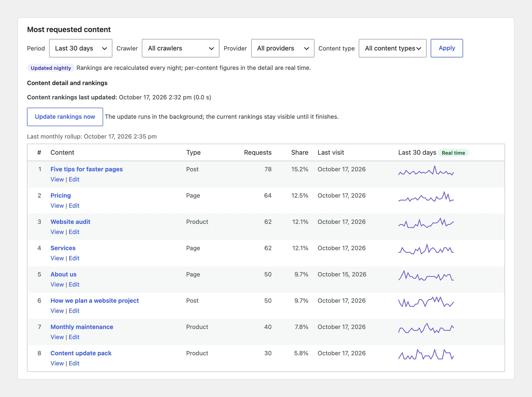Open the Content update pack link
This screenshot has width=532, height=397.
pos(81,353)
